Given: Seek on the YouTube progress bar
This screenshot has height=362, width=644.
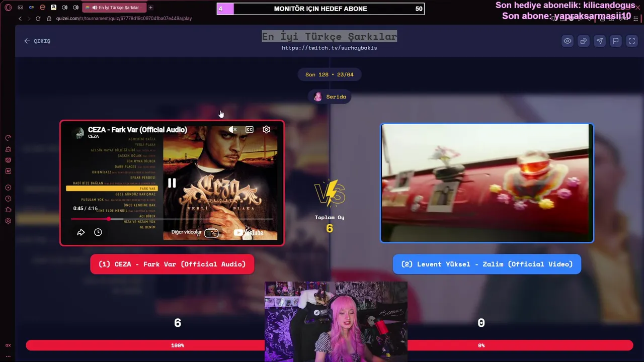Looking at the screenshot, I should click(172, 219).
